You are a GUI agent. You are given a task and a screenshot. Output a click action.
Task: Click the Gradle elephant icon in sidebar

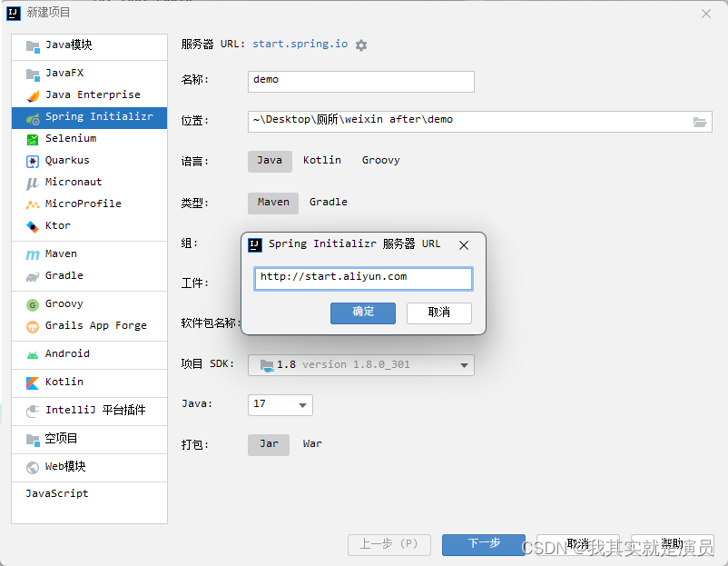click(x=33, y=277)
